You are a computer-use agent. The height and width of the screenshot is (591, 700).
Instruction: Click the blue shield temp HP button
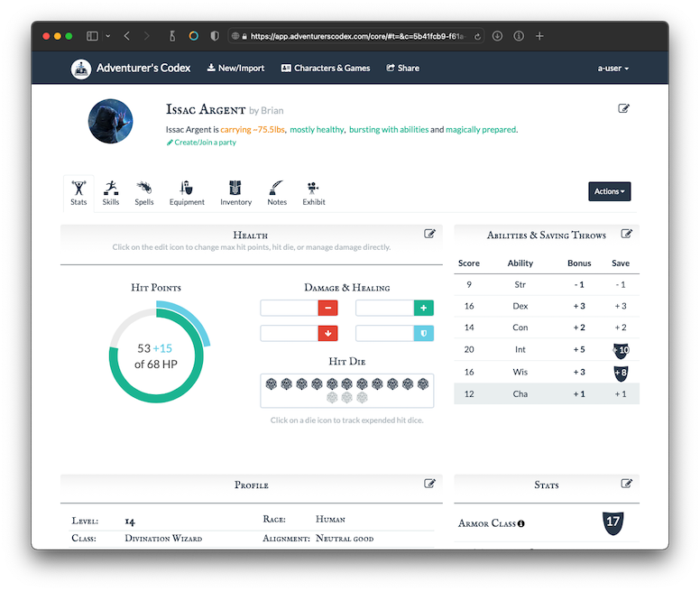[x=423, y=334]
